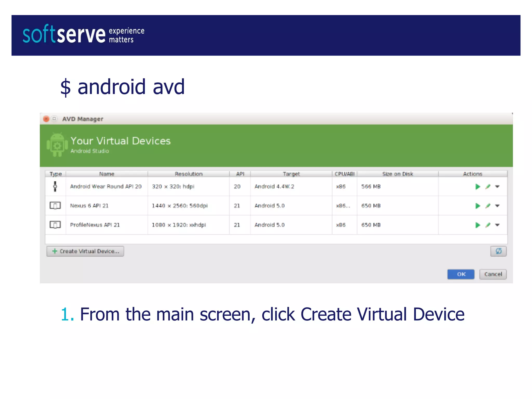Click 'Android 5.0' target in Nexus 6 row

click(x=270, y=206)
